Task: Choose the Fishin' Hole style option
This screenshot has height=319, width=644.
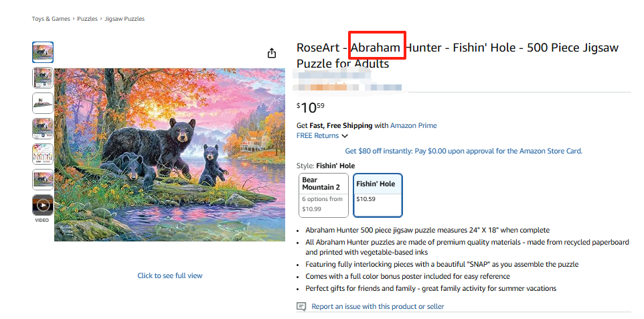Action: tap(378, 196)
